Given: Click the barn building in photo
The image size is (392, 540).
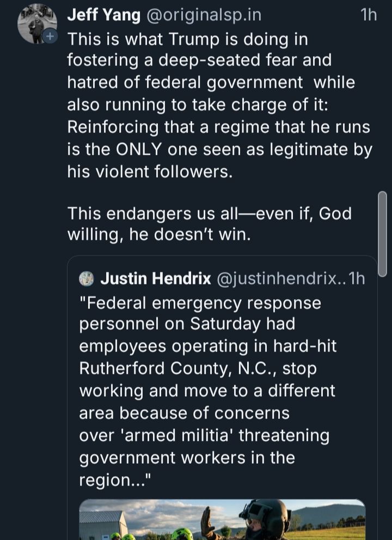Looking at the screenshot, I should (102, 525).
